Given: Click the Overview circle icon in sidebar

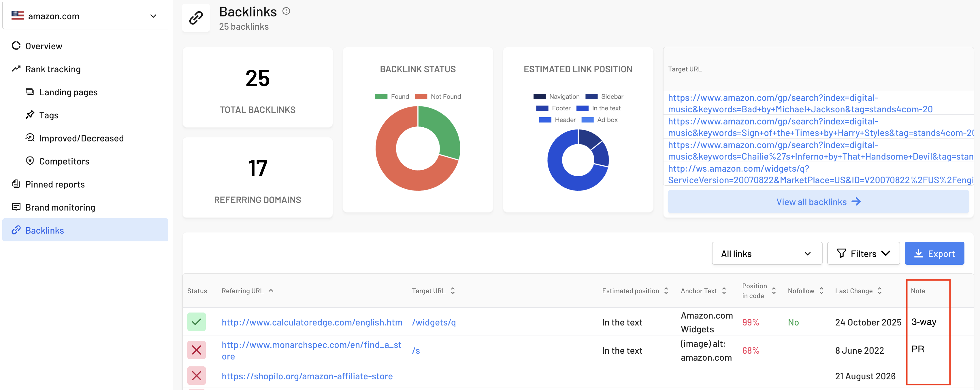Looking at the screenshot, I should [x=16, y=46].
